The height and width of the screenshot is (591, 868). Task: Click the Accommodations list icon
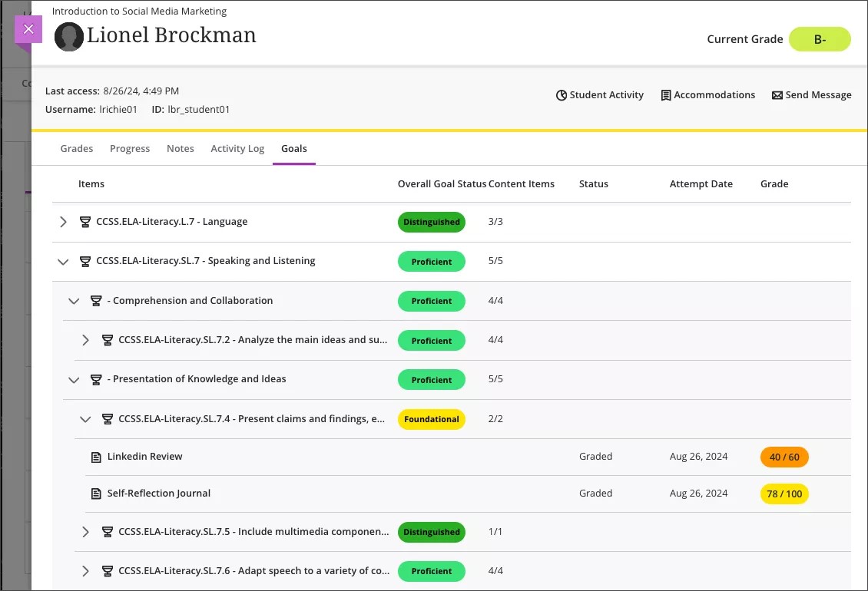(x=666, y=95)
